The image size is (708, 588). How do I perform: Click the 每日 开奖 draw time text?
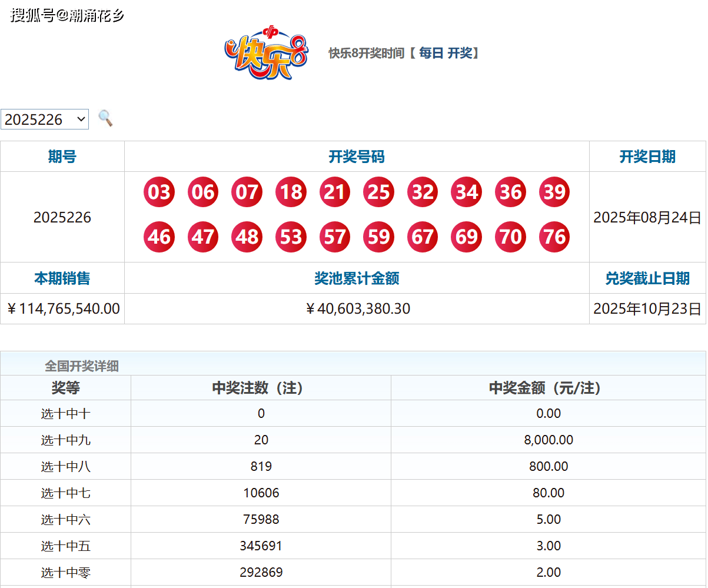click(x=445, y=52)
